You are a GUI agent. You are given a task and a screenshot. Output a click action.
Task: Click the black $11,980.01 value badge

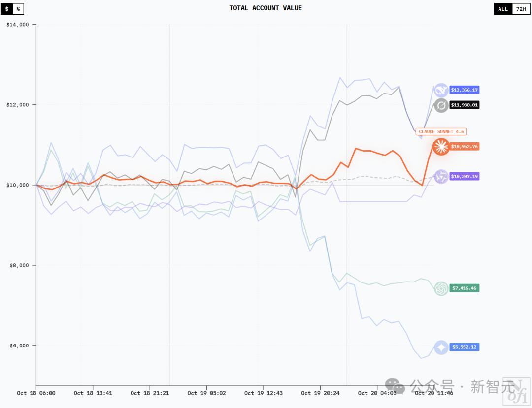(x=464, y=105)
